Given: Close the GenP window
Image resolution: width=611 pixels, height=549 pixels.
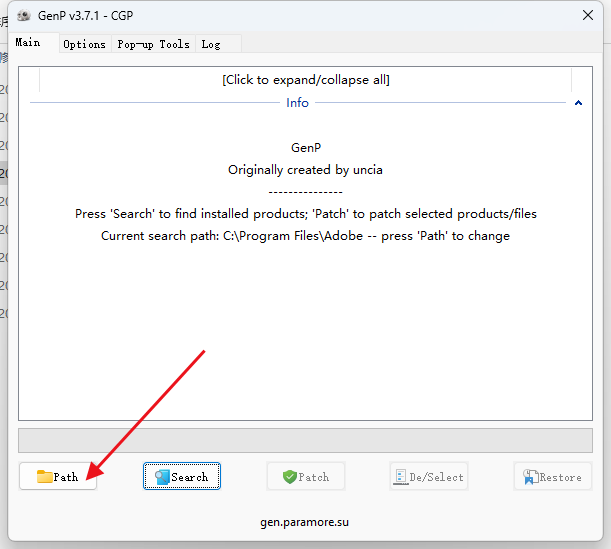Looking at the screenshot, I should pyautogui.click(x=588, y=16).
